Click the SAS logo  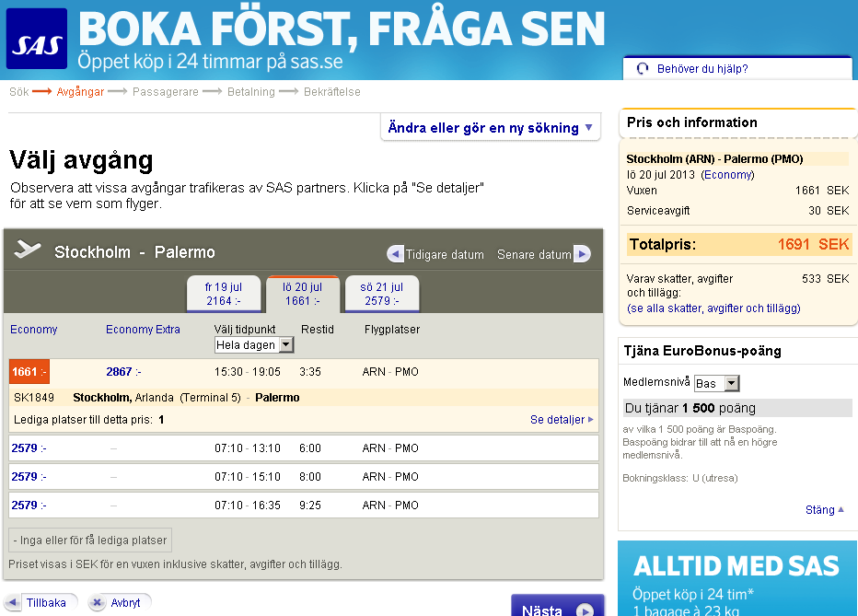tap(37, 39)
